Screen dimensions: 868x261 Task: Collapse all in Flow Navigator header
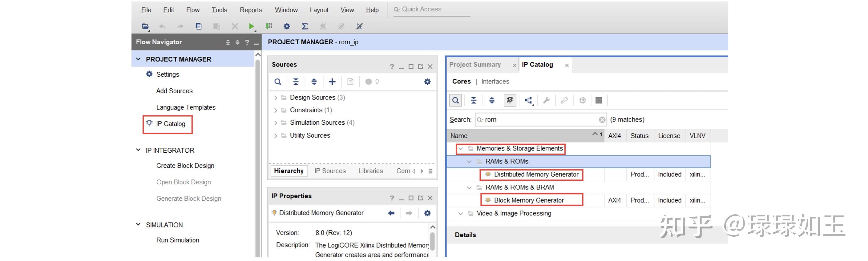click(228, 42)
